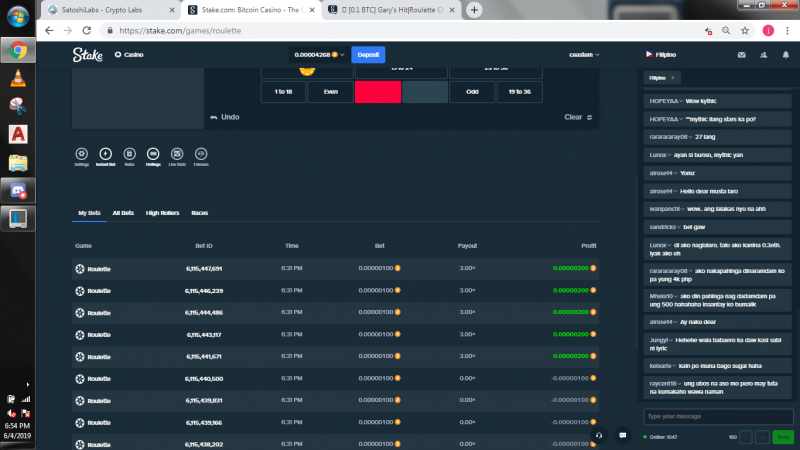Image resolution: width=800 pixels, height=450 pixels.
Task: Open the game Settings icon
Action: pyautogui.click(x=82, y=156)
